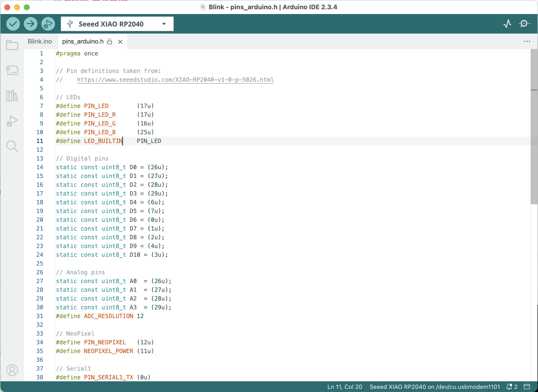Open the Search sidebar panel
The image size is (538, 392).
click(12, 146)
